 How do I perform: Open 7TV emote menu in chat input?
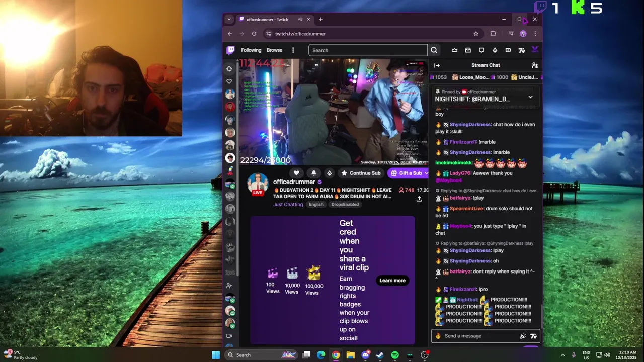(x=533, y=336)
